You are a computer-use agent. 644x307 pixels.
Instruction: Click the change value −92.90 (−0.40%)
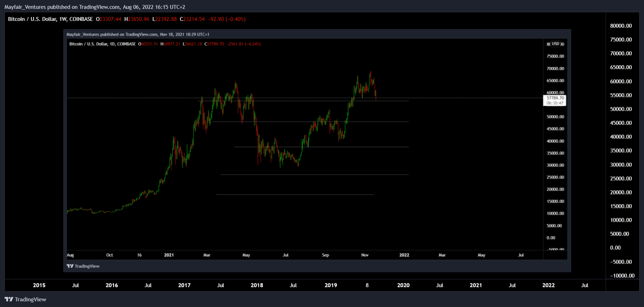227,19
